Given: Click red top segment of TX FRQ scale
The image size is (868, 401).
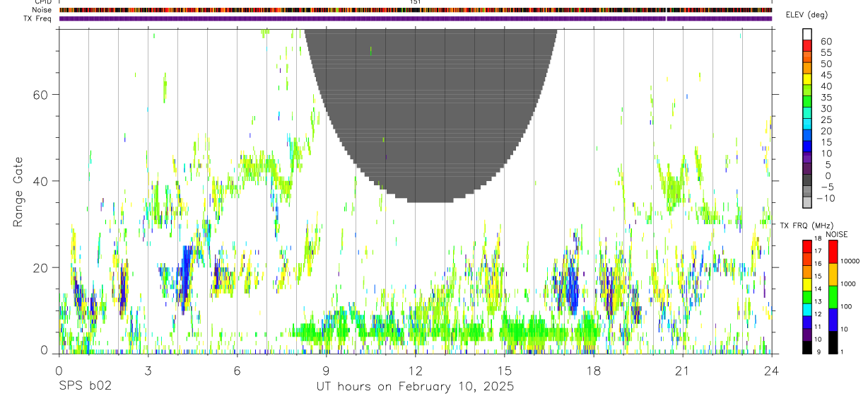Looking at the screenshot, I should point(807,246).
